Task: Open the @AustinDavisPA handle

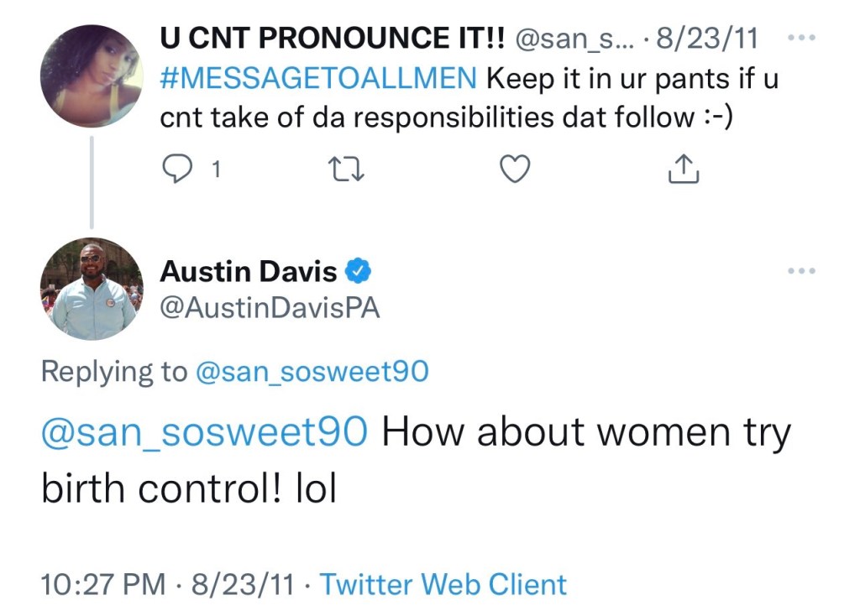Action: pyautogui.click(x=270, y=309)
